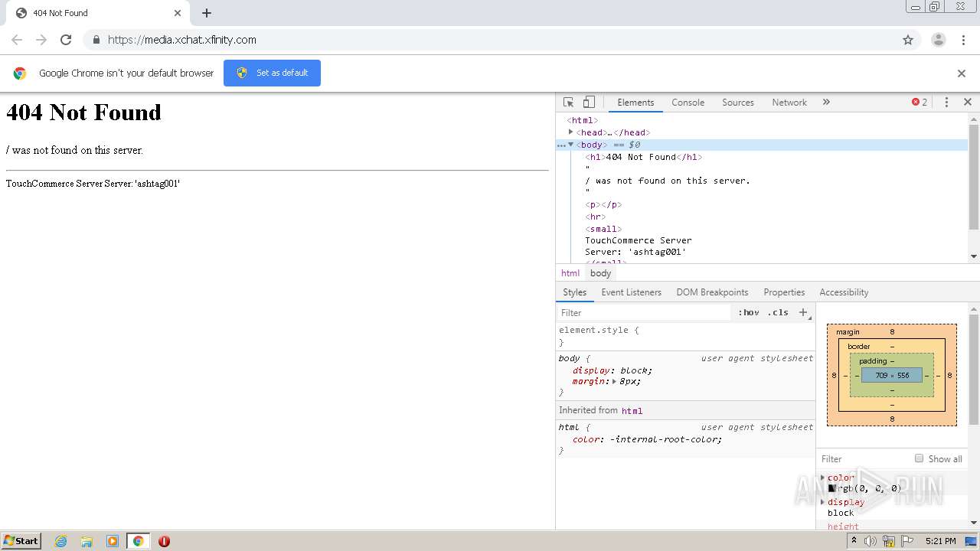Screen dimensions: 980x551
Task: Open the Chrome profile avatar
Action: (x=938, y=40)
